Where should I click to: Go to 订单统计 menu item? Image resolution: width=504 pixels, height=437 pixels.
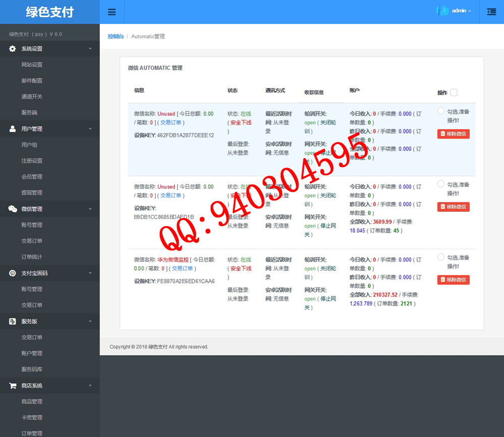[x=32, y=257]
